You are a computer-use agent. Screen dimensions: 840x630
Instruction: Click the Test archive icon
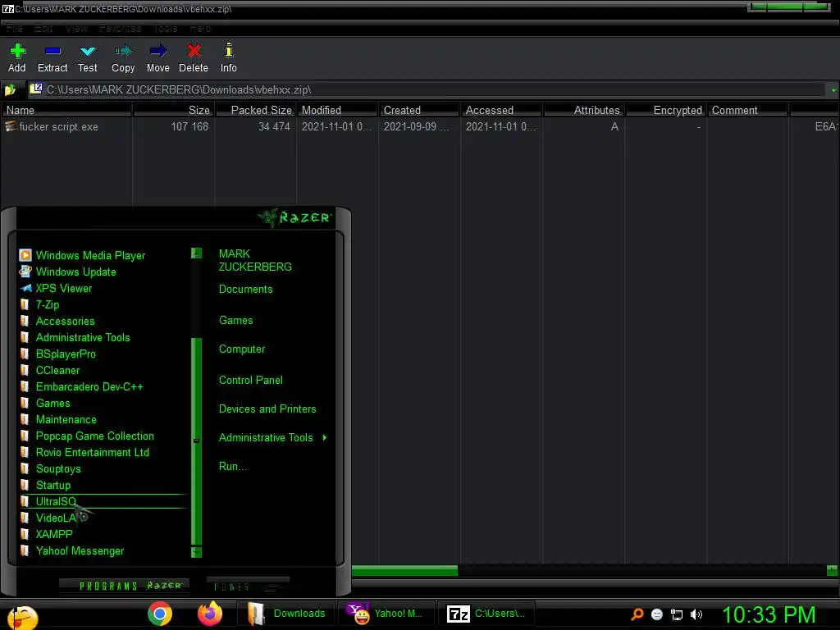point(87,51)
